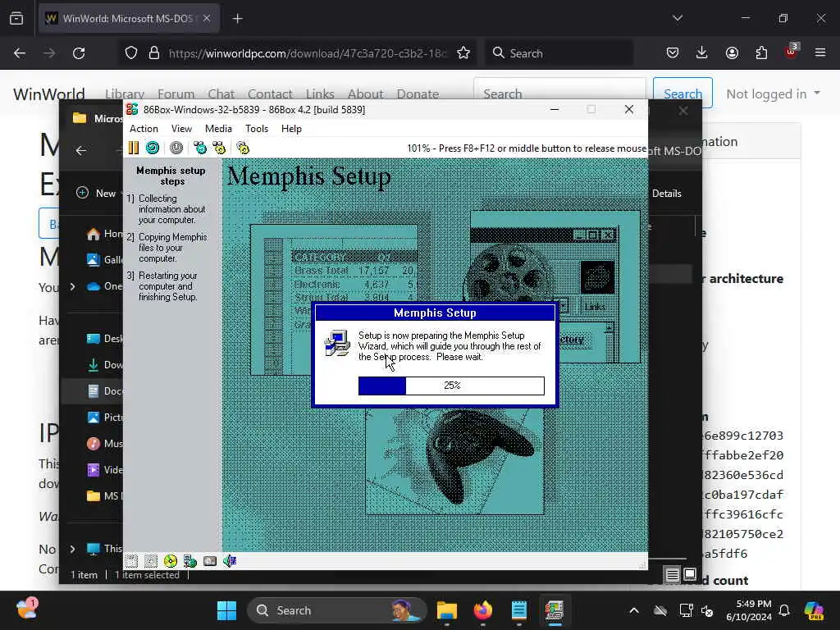Select Documents in Explorer sidebar
The image size is (840, 630).
pos(104,391)
